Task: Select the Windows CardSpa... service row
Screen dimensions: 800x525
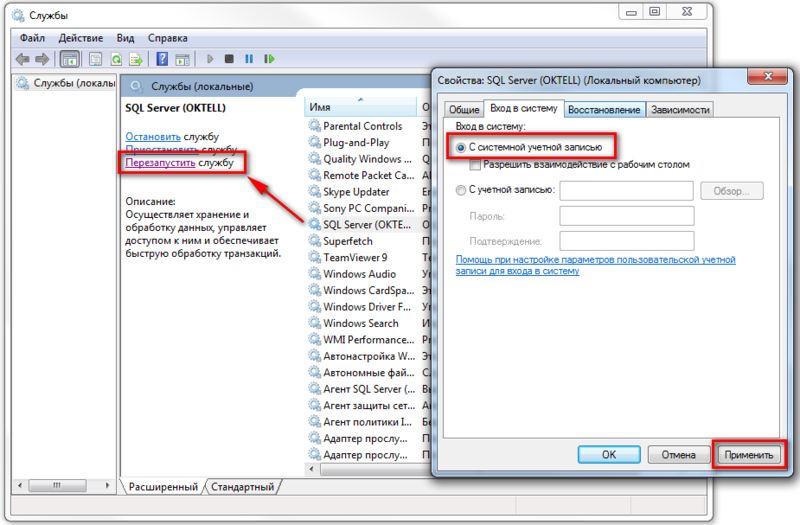Action: click(369, 290)
